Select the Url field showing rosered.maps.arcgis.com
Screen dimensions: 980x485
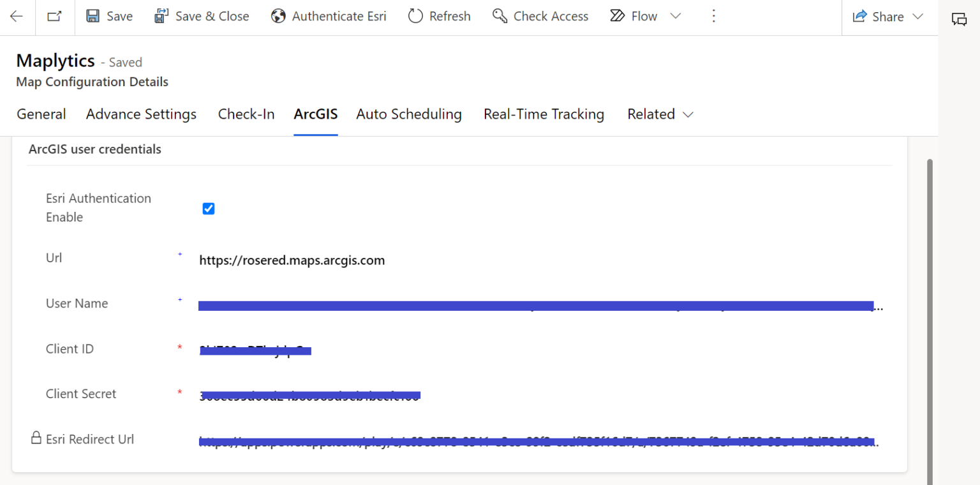292,260
